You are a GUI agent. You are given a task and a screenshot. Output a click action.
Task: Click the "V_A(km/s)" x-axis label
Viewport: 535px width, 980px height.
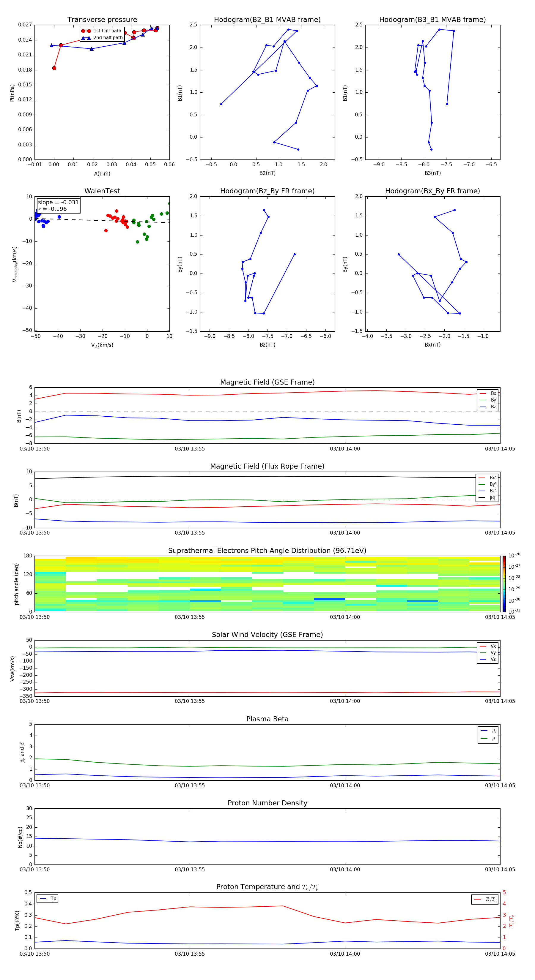102,345
